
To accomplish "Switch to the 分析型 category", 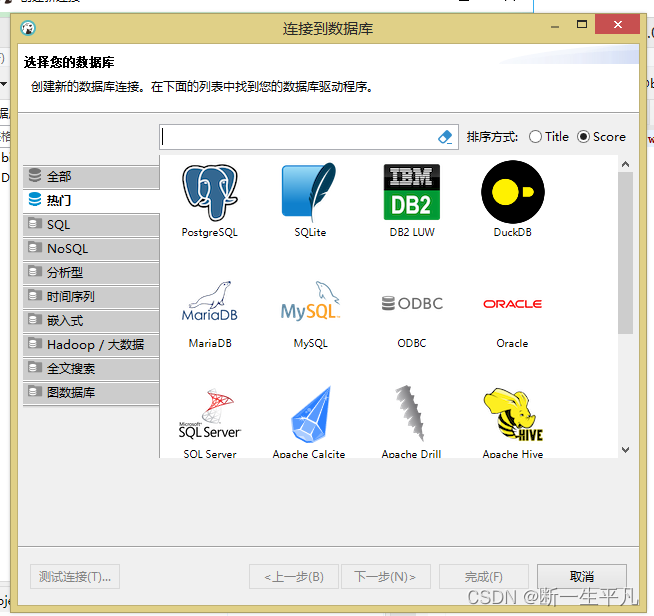I will [x=91, y=272].
